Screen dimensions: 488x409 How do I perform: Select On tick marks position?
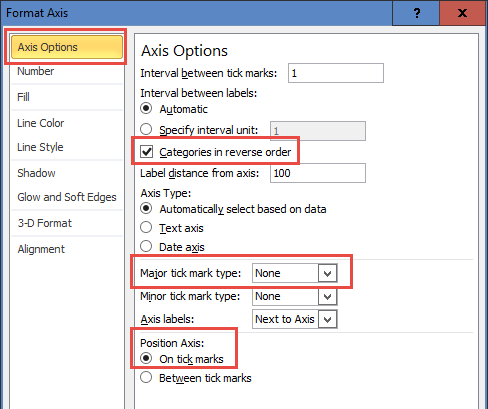146,358
